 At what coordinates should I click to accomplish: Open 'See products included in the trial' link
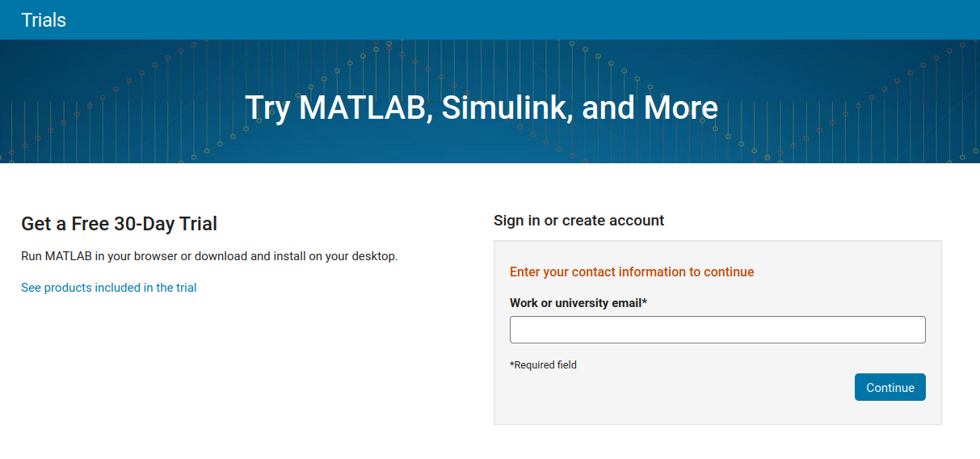[108, 288]
